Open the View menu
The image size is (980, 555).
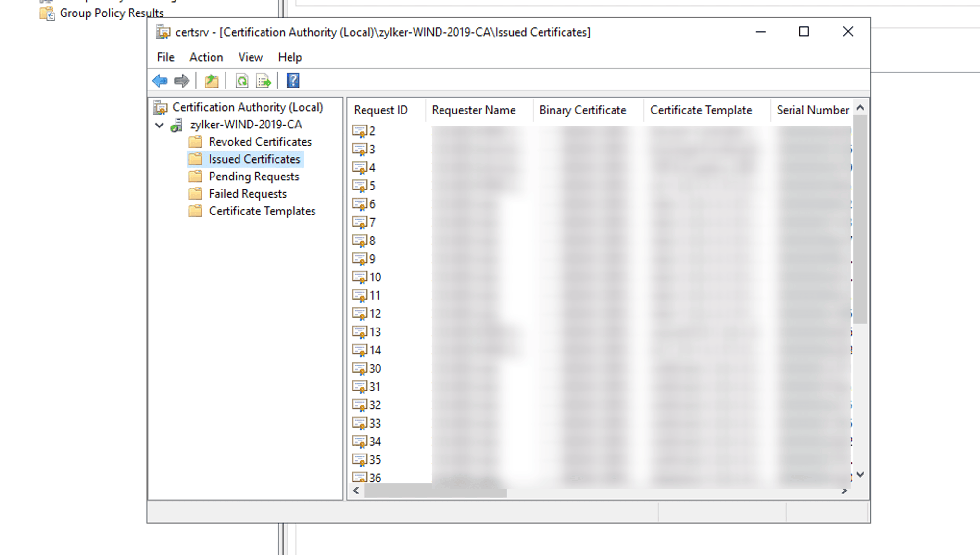point(250,57)
